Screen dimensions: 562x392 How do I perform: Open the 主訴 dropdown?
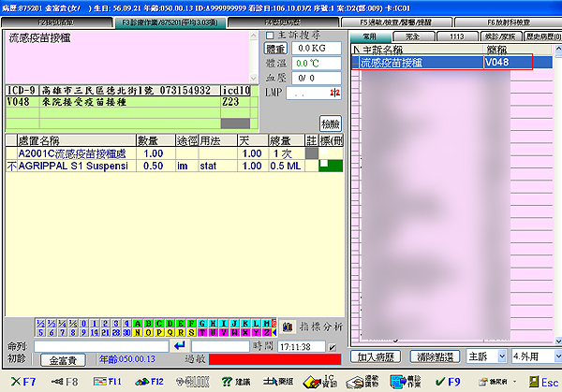485,356
